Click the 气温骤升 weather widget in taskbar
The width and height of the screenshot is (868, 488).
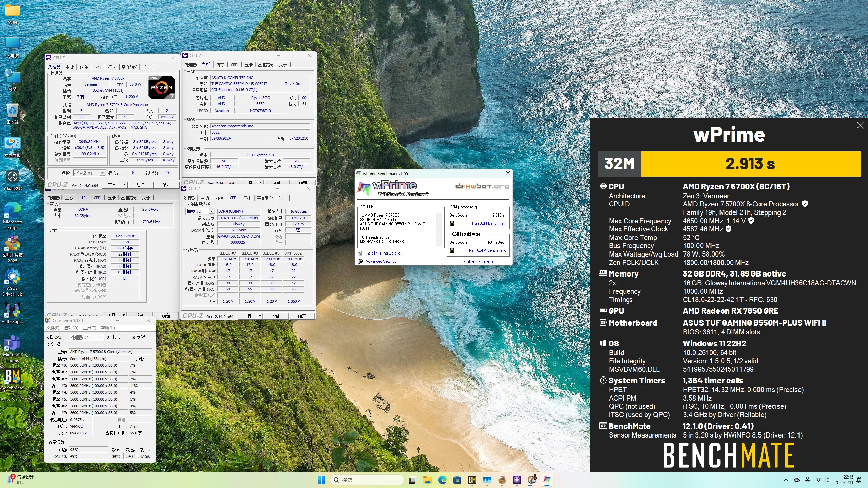click(x=21, y=480)
